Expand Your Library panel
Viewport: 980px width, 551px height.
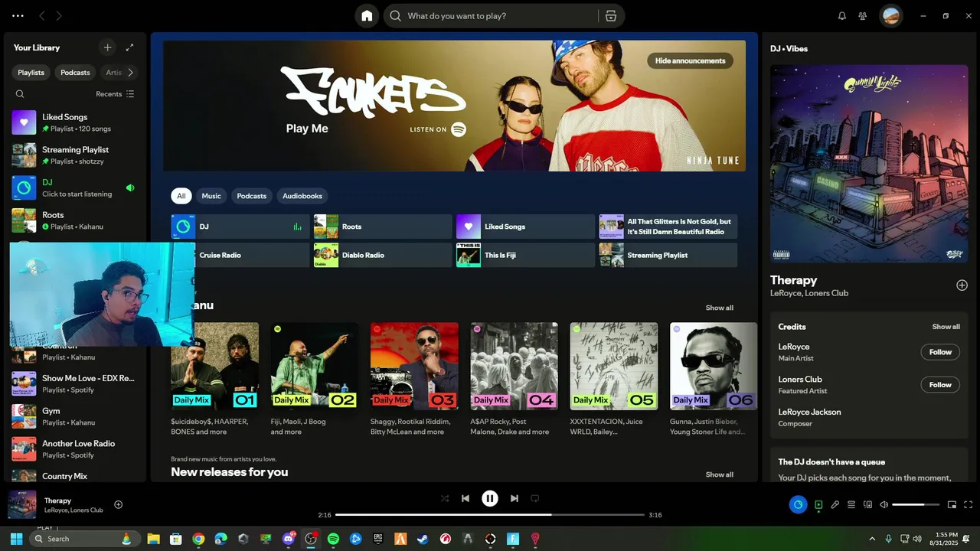tap(130, 47)
